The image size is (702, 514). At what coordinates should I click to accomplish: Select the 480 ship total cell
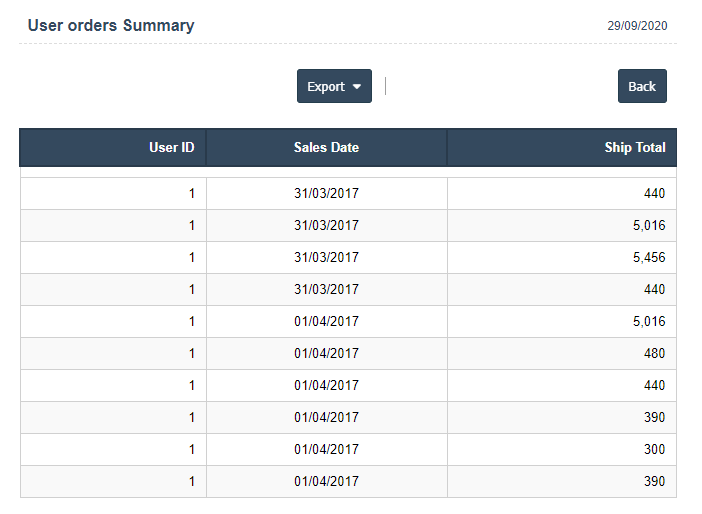click(x=654, y=354)
